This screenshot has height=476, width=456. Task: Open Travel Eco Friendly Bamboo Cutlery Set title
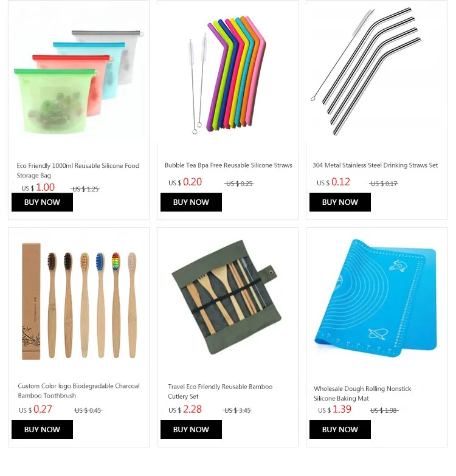pos(220,391)
